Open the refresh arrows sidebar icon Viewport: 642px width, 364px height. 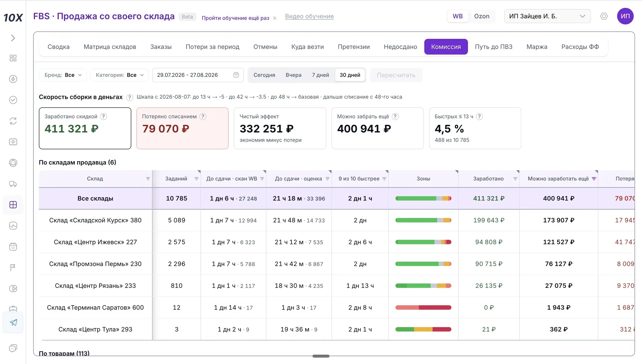click(13, 121)
